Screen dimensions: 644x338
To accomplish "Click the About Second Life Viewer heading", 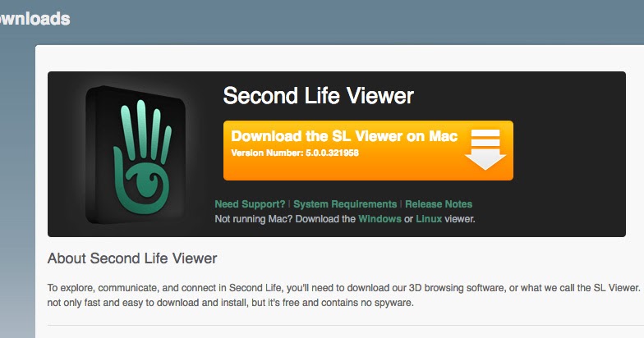I will [132, 258].
